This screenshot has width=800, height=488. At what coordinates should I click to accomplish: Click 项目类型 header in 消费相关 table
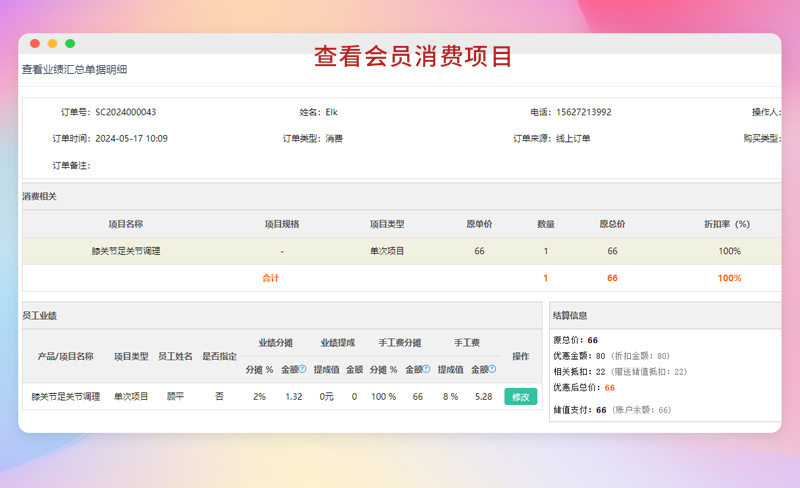pos(387,224)
